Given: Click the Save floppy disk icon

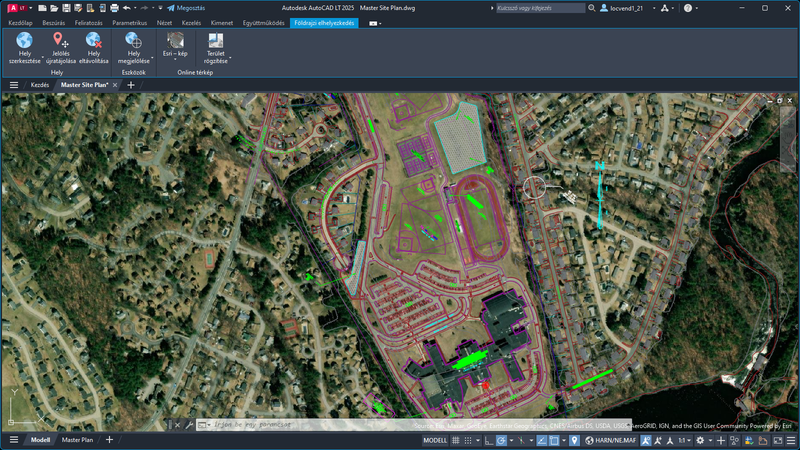Looking at the screenshot, I should click(66, 8).
